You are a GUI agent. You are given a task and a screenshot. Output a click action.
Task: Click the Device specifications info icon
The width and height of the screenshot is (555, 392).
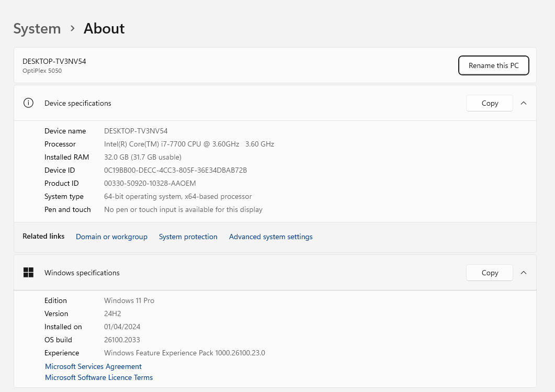click(28, 103)
